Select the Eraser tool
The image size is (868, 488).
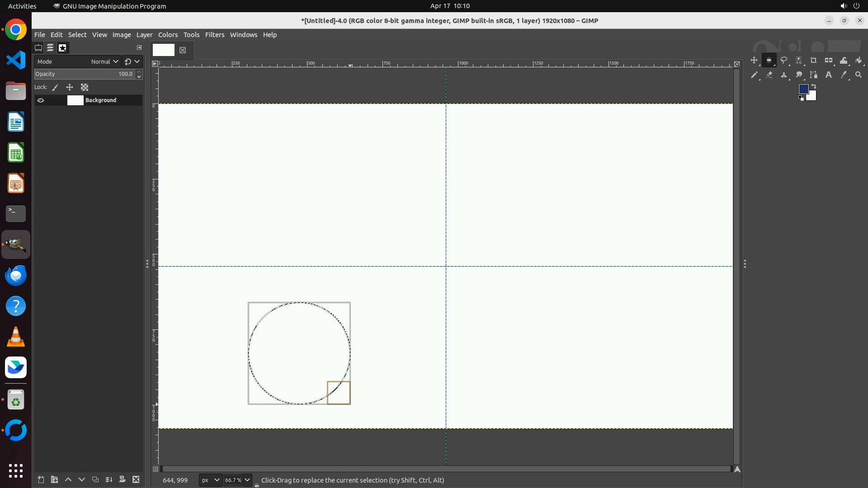coord(769,75)
